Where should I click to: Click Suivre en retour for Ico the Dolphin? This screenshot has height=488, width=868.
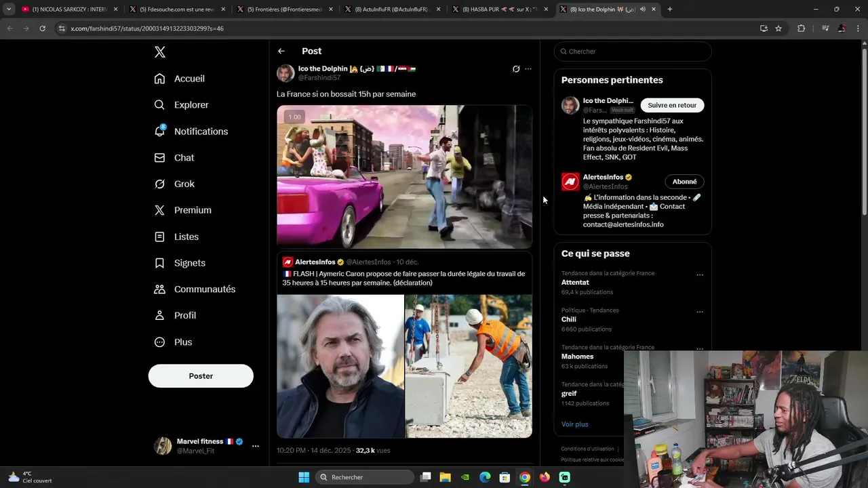pyautogui.click(x=672, y=105)
